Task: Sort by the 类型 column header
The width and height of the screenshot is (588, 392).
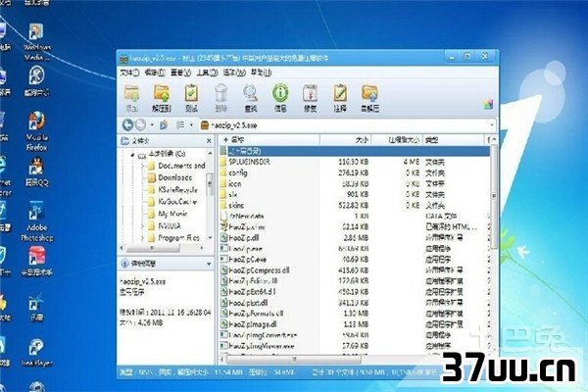Action: coord(454,140)
